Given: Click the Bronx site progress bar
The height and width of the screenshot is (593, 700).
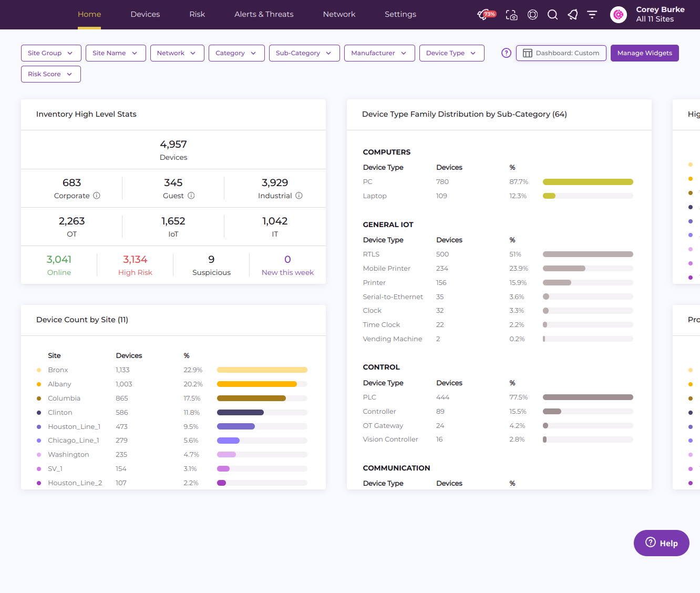Looking at the screenshot, I should pos(262,370).
